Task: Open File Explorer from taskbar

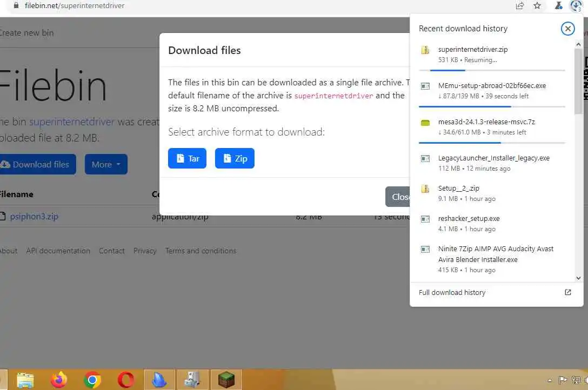Action: click(x=25, y=380)
